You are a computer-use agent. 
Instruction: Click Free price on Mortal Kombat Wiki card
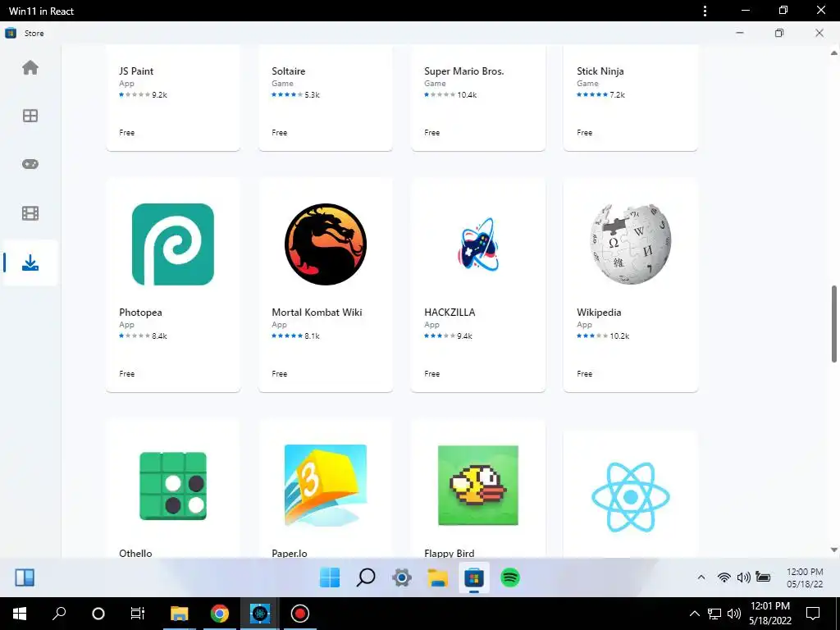coord(279,373)
